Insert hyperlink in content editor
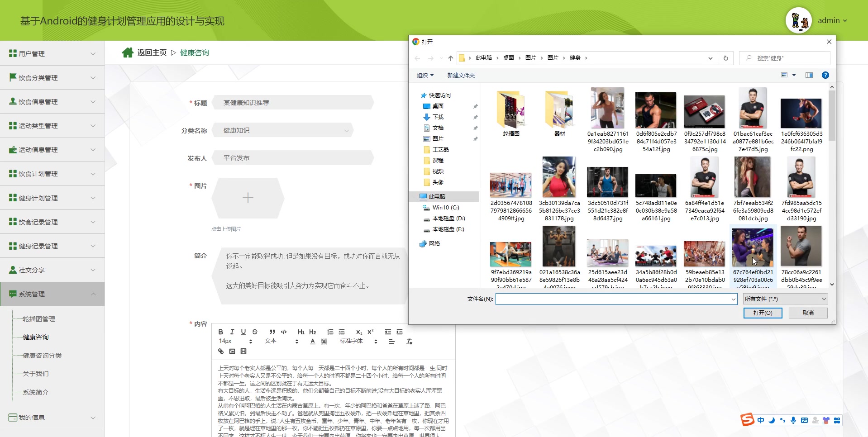Image resolution: width=868 pixels, height=437 pixels. [221, 351]
